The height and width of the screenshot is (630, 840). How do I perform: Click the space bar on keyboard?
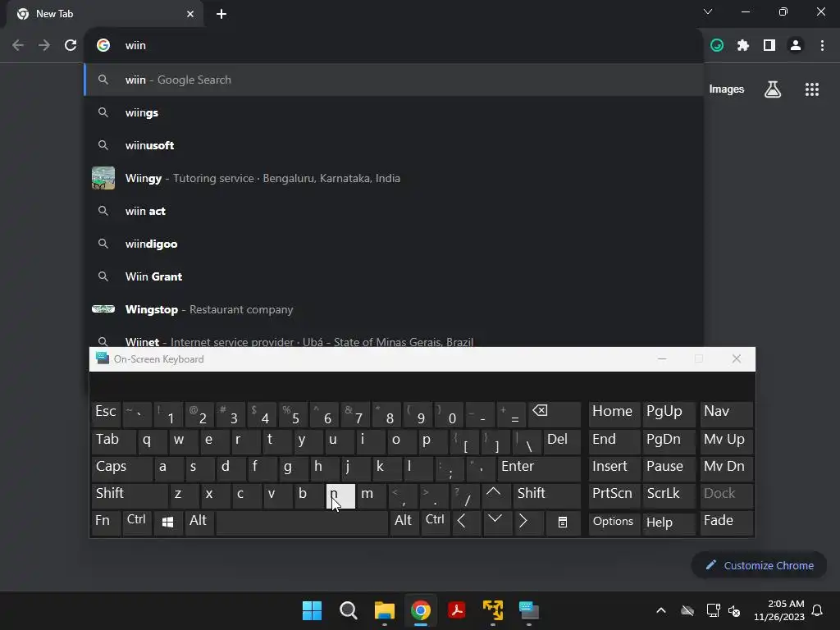(x=302, y=523)
